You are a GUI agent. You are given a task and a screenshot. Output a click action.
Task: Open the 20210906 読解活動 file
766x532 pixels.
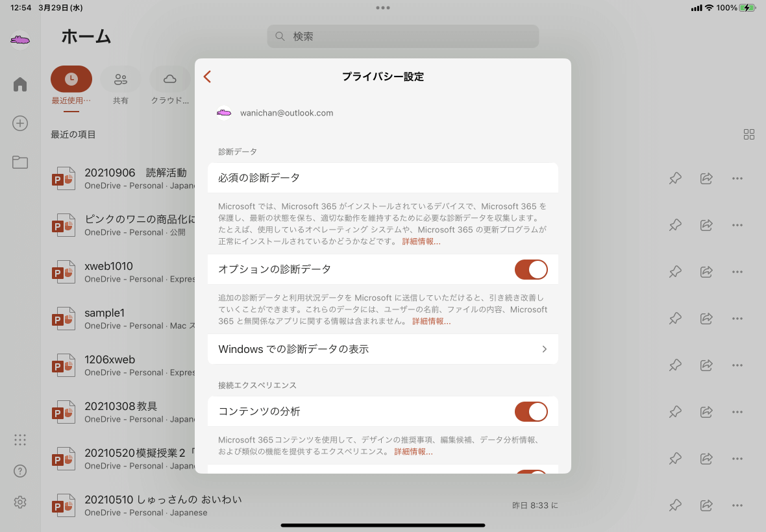tap(136, 173)
